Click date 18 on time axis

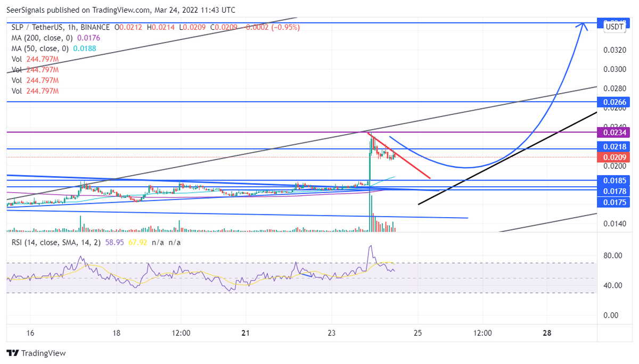point(117,333)
